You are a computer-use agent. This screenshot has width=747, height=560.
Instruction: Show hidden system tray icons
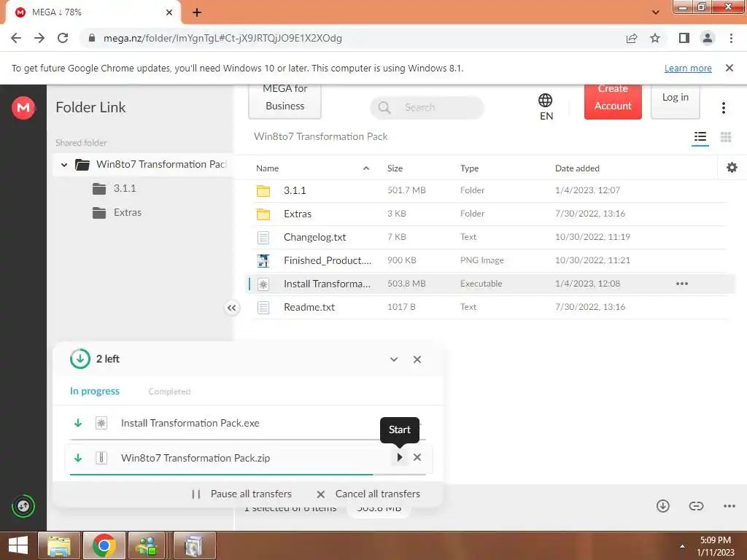coord(682,546)
